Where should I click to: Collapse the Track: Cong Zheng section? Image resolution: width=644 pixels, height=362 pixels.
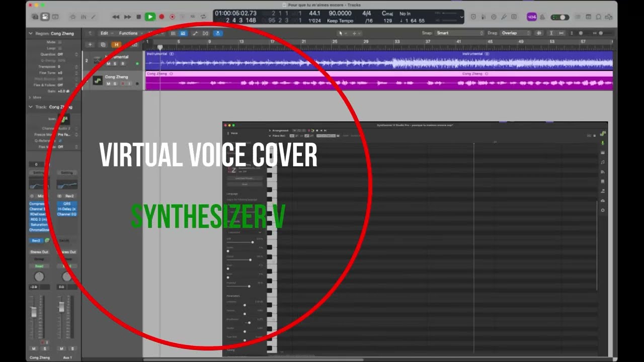pyautogui.click(x=31, y=107)
